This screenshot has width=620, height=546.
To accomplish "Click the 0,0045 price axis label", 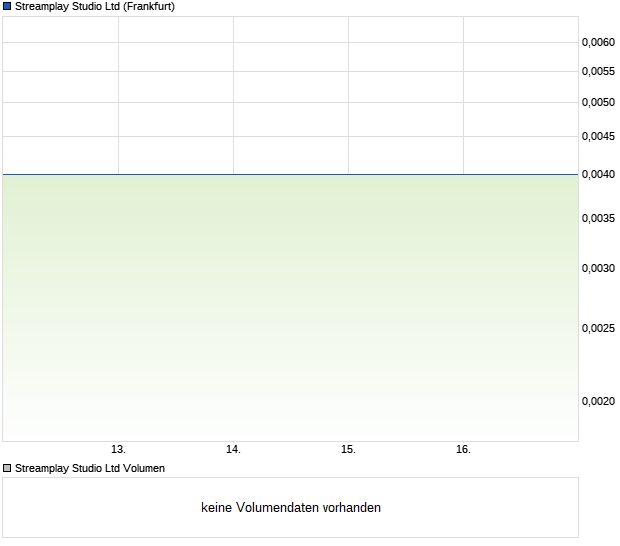I will 598,136.
